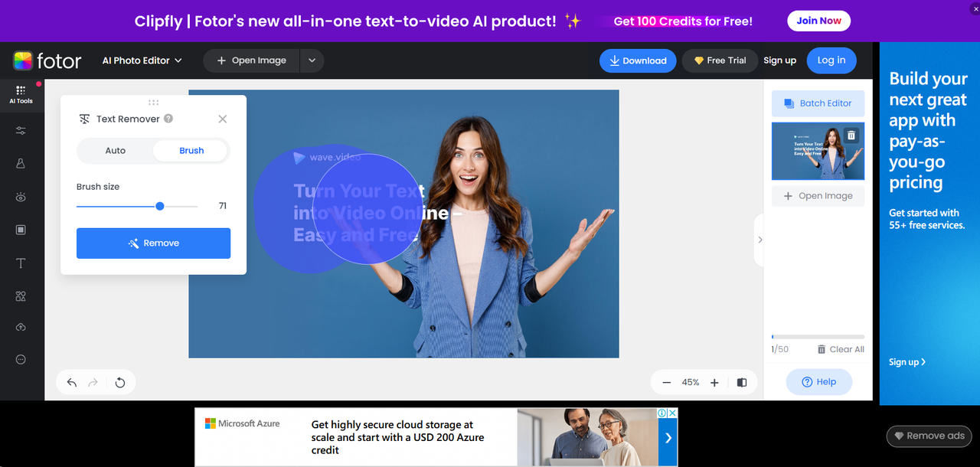The width and height of the screenshot is (980, 467).
Task: Switch to Auto text removal mode
Action: tap(116, 151)
